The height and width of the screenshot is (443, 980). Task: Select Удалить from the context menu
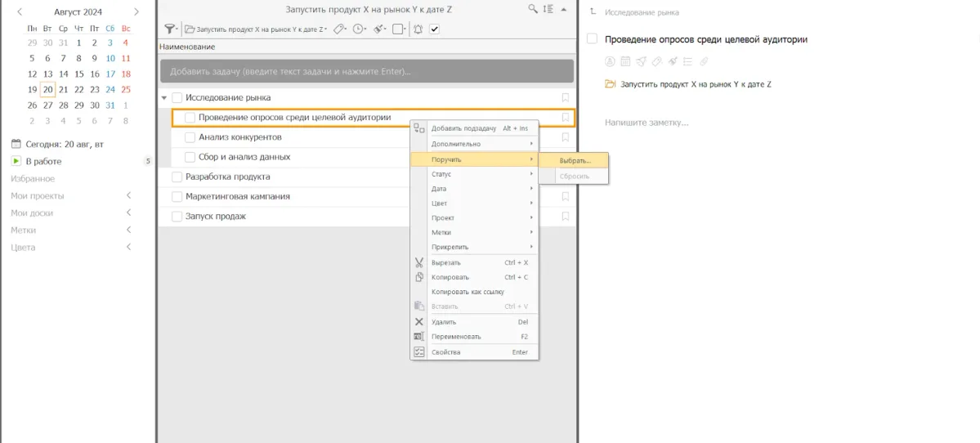(444, 322)
